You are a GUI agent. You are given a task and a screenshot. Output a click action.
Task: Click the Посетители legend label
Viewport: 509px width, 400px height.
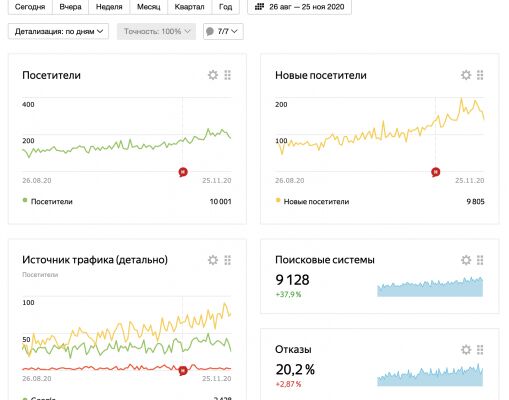click(52, 201)
